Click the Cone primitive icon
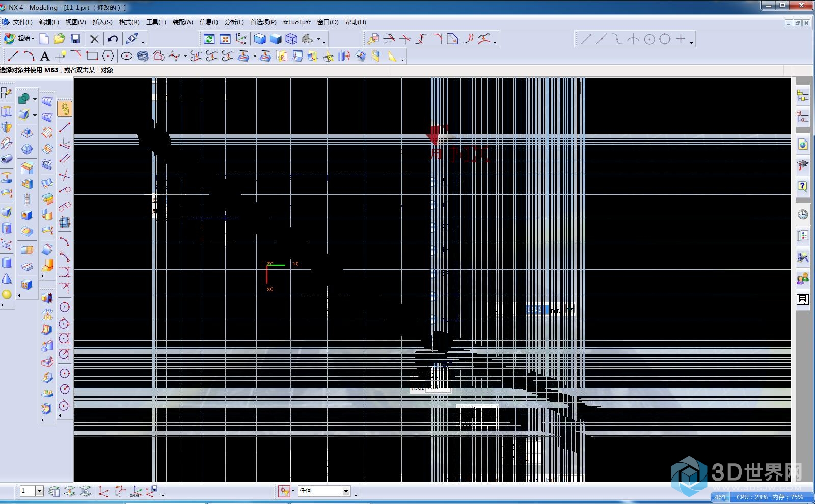The image size is (815, 504). pyautogui.click(x=7, y=278)
